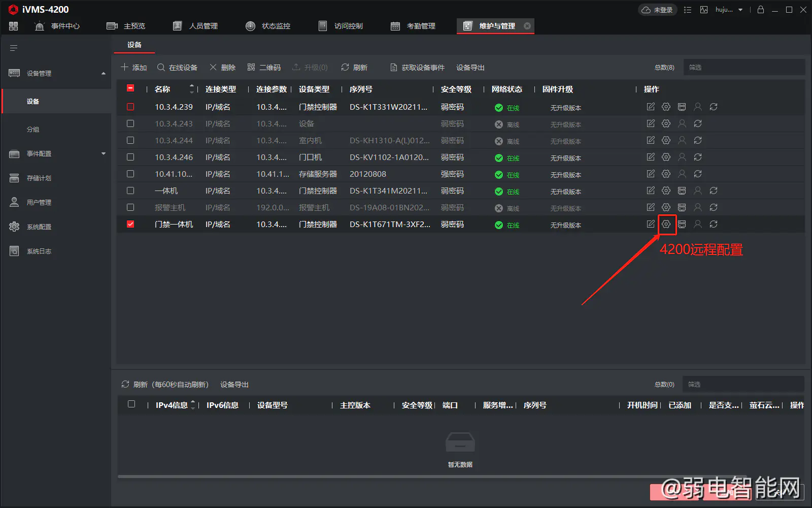Image resolution: width=812 pixels, height=508 pixels.
Task: Uncheck the box for 门禁一体机
Action: [x=130, y=224]
